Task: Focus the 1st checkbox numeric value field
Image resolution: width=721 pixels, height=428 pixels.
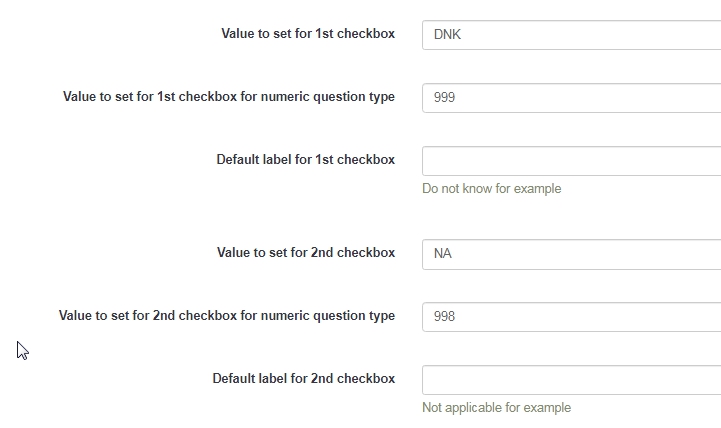Action: [x=571, y=98]
